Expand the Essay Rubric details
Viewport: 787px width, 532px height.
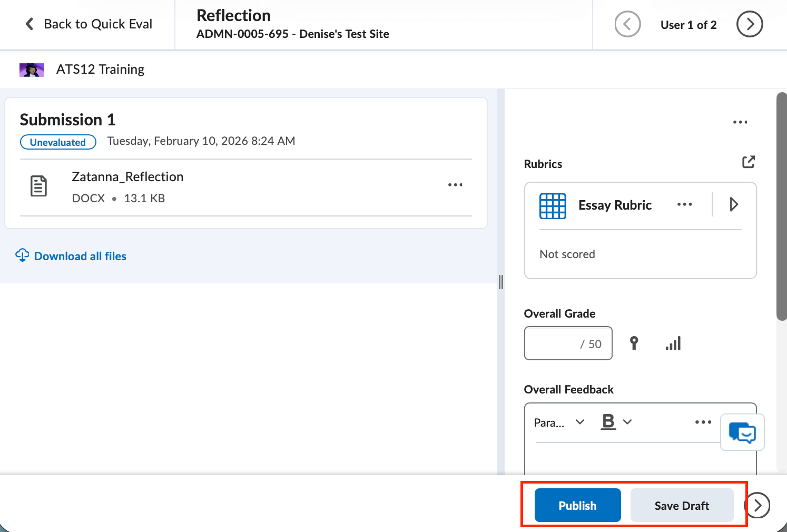point(734,204)
